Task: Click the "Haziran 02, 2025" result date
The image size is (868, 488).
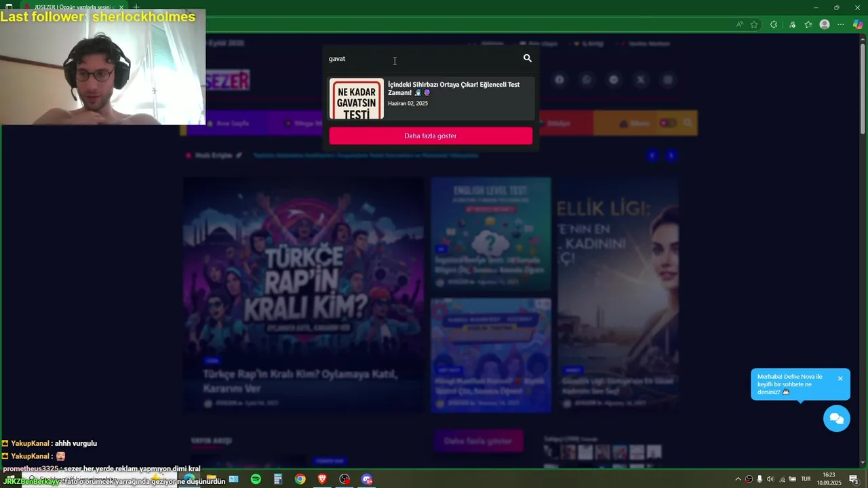Action: [x=408, y=104]
